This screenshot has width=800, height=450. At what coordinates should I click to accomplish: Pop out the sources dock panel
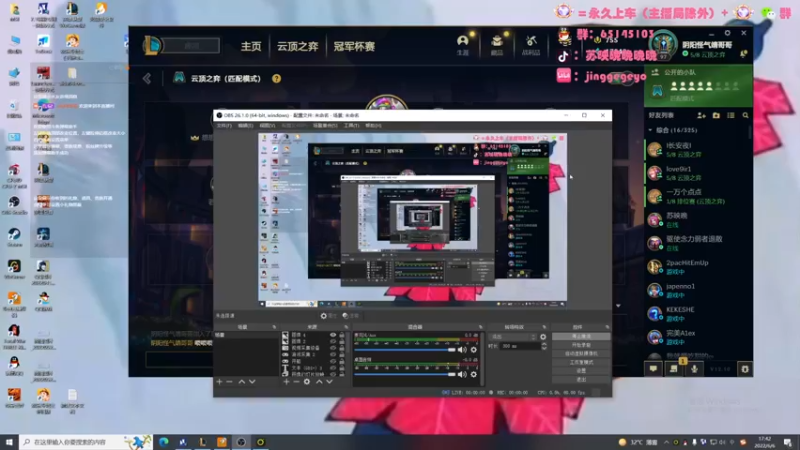pyautogui.click(x=346, y=327)
